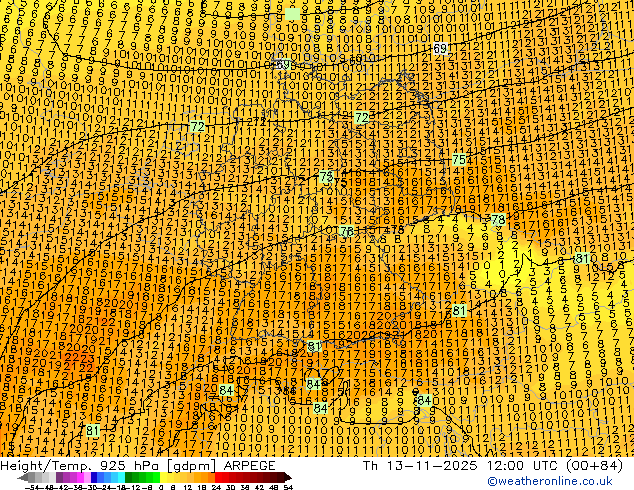Click the blank pale green label on the top contour

click(292, 14)
